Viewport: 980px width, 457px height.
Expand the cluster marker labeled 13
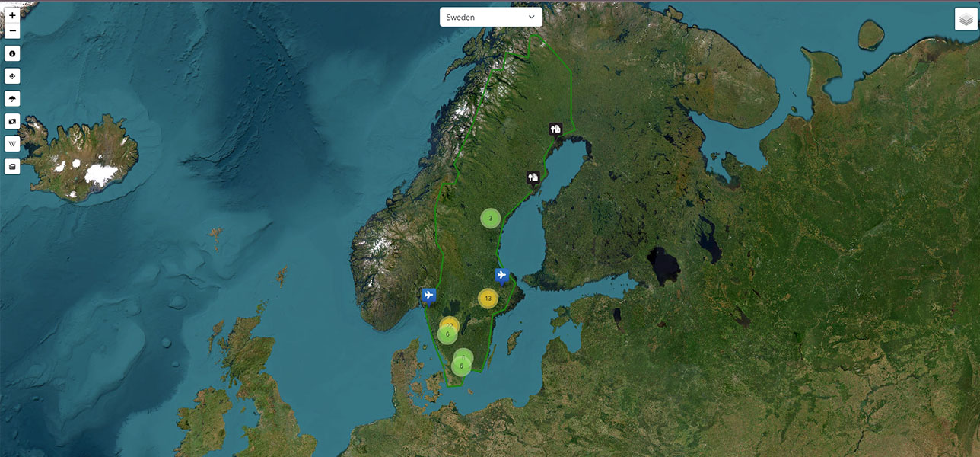[488, 299]
